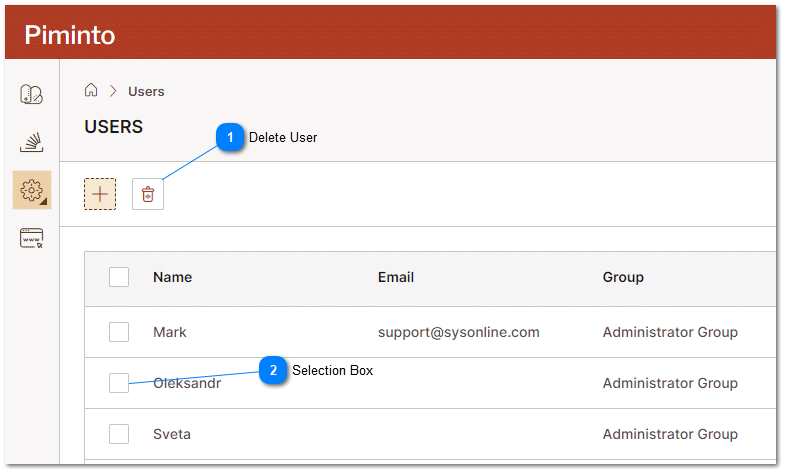
Task: Open user Oleksandr from the list
Action: point(187,383)
